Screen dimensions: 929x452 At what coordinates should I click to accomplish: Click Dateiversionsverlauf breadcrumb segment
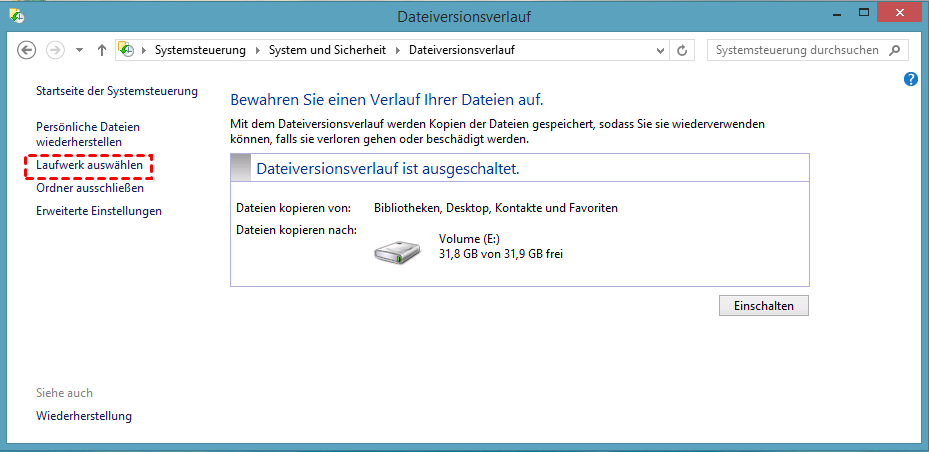click(462, 50)
